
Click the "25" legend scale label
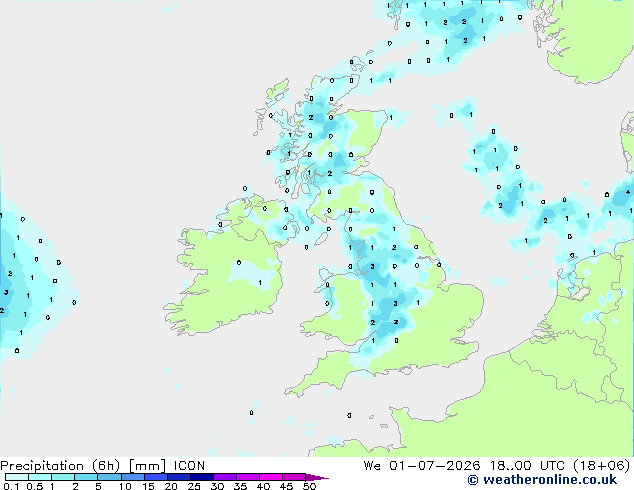pos(194,486)
